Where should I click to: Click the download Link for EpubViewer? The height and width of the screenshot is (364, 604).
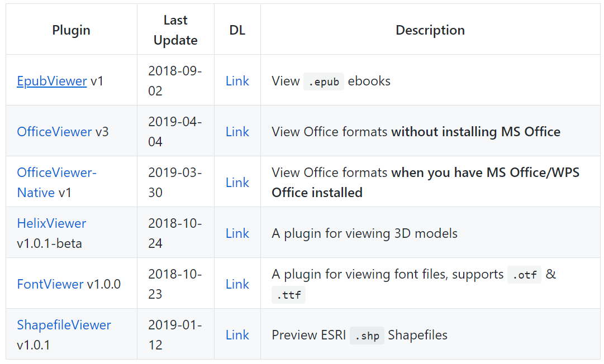coord(237,81)
